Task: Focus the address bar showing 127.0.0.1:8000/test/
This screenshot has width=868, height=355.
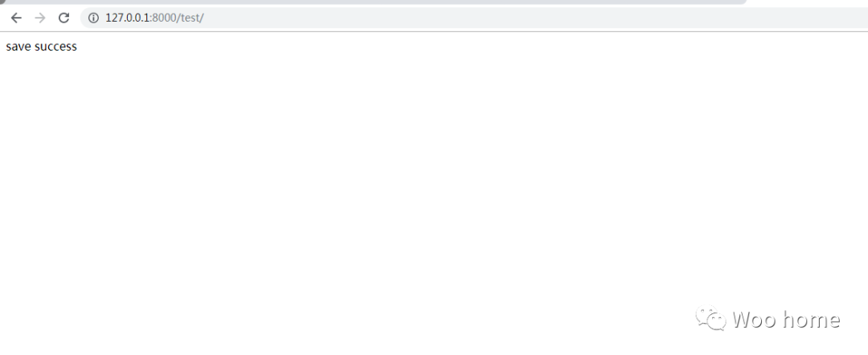Action: click(x=475, y=18)
